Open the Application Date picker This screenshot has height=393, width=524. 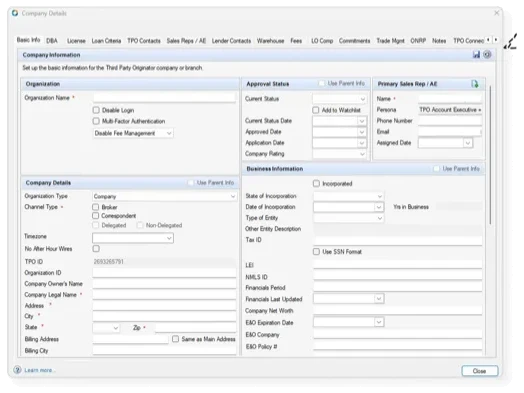pyautogui.click(x=362, y=143)
